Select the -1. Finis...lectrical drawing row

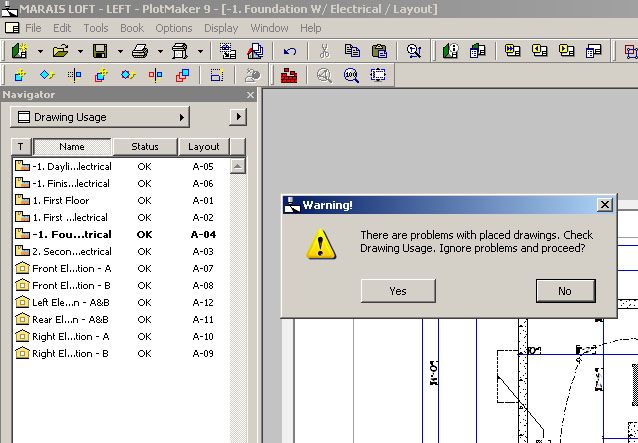(121, 183)
